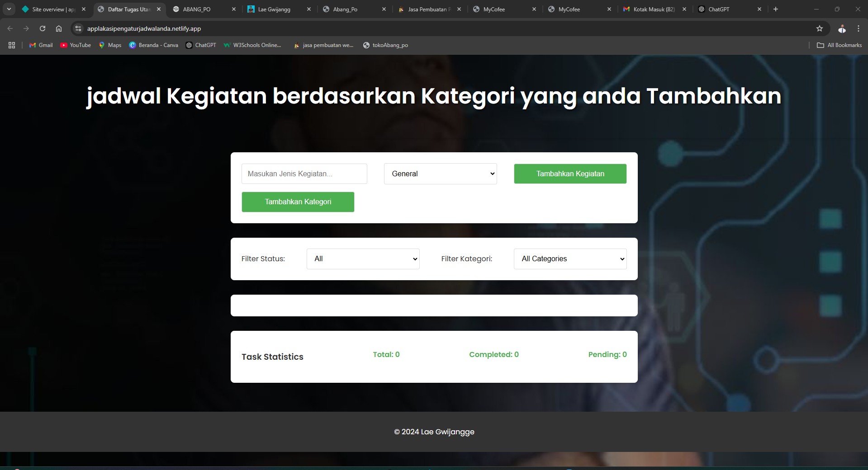The image size is (868, 470).
Task: Click the home icon in the toolbar
Action: [x=59, y=28]
